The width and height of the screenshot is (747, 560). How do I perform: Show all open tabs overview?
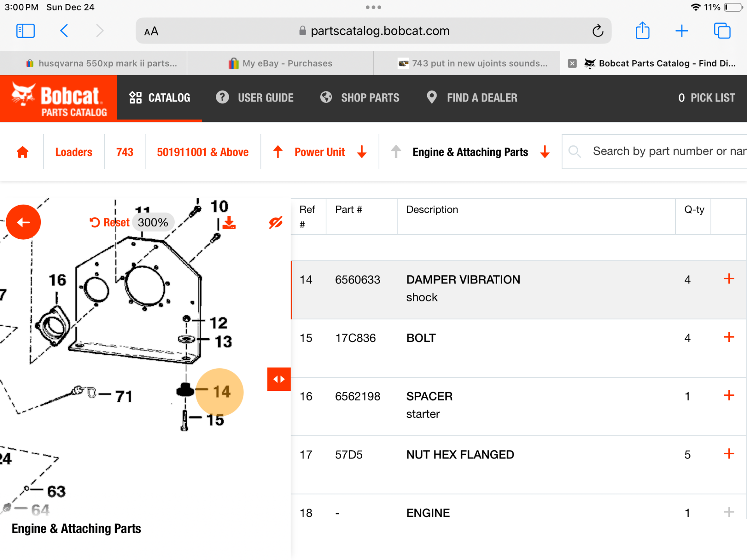click(x=722, y=31)
